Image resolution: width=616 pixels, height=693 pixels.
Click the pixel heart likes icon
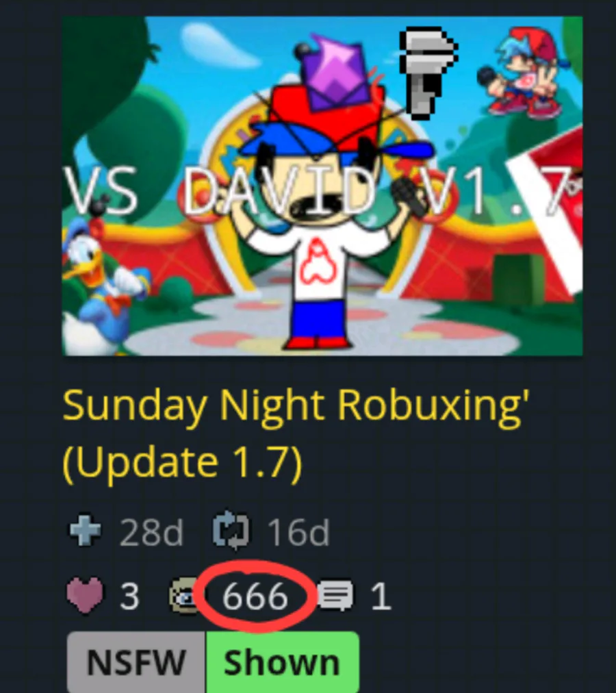tap(85, 595)
